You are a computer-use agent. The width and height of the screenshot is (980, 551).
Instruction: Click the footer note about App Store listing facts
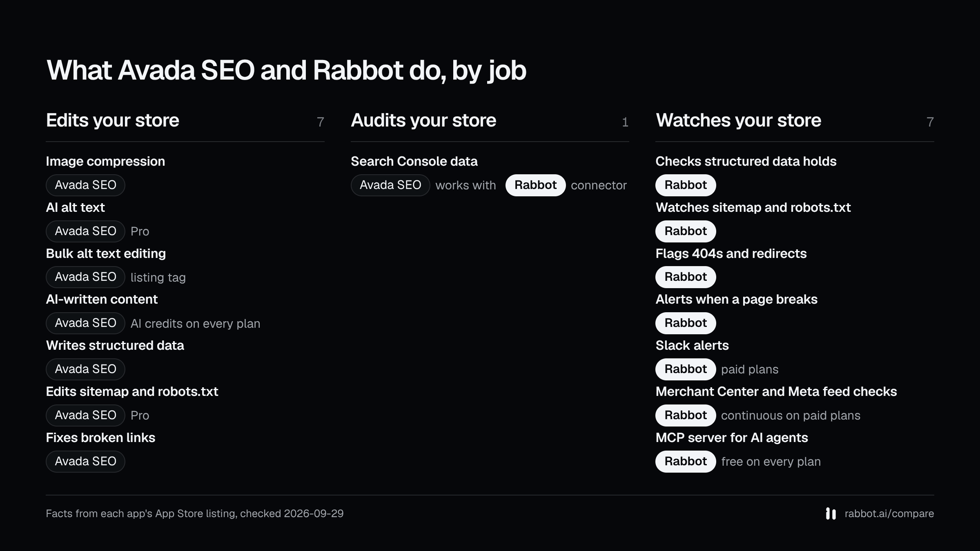coord(195,513)
